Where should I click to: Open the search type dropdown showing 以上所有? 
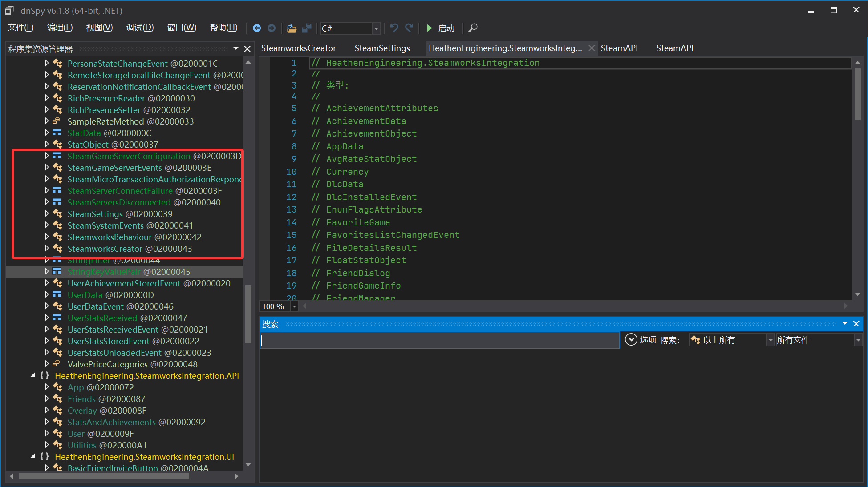(771, 340)
